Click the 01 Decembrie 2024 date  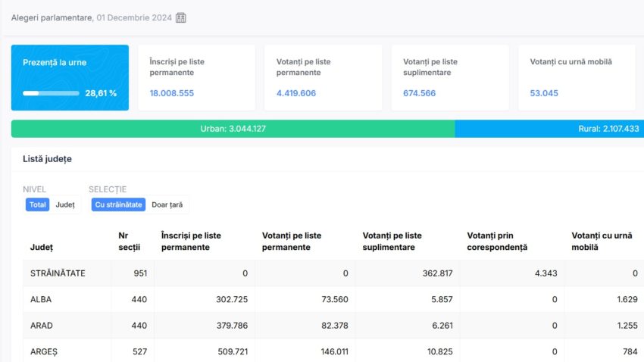(x=134, y=17)
